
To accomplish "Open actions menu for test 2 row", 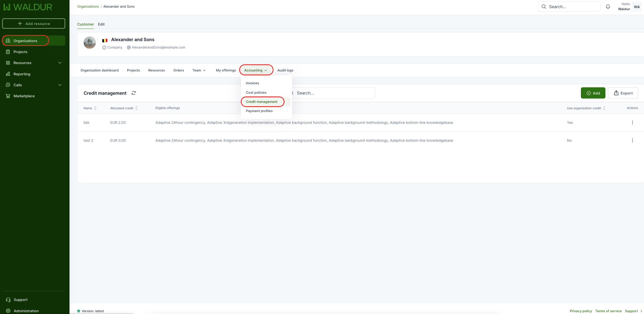I will (x=632, y=140).
